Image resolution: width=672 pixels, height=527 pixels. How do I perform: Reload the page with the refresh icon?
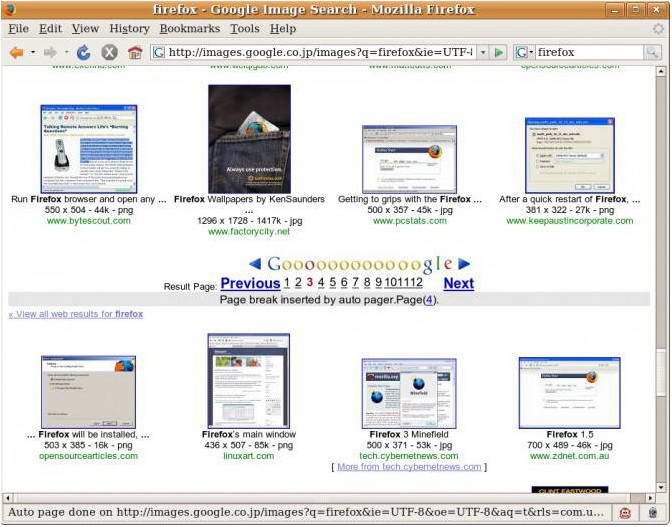click(x=84, y=53)
